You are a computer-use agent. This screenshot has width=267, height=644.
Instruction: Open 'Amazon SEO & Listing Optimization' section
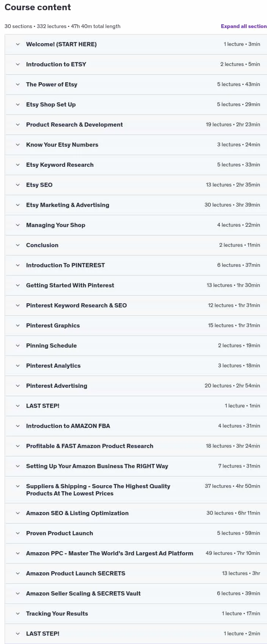(77, 513)
